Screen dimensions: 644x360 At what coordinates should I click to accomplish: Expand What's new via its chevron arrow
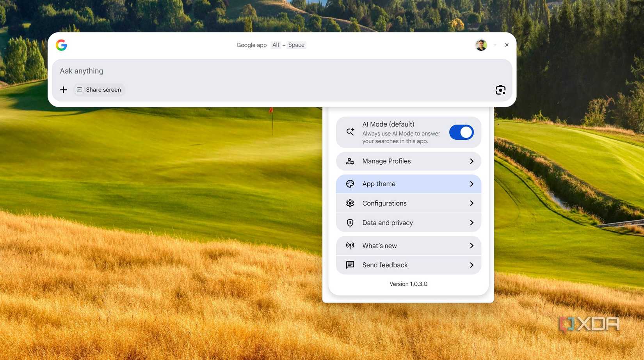(x=471, y=246)
